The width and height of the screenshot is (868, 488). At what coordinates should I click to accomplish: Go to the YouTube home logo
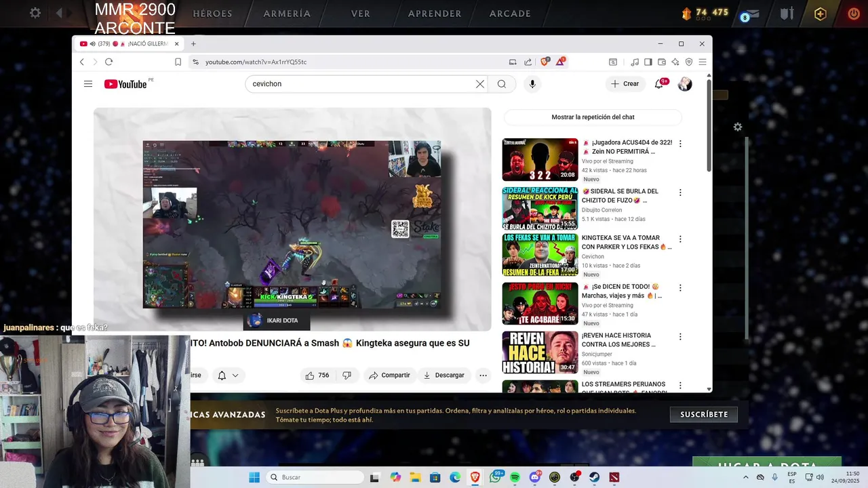125,84
